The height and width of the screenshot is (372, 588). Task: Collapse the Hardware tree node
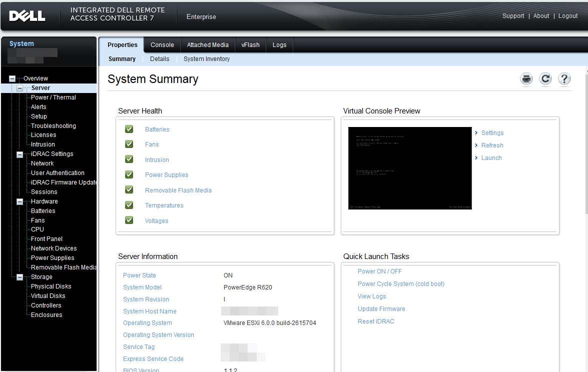pyautogui.click(x=20, y=201)
